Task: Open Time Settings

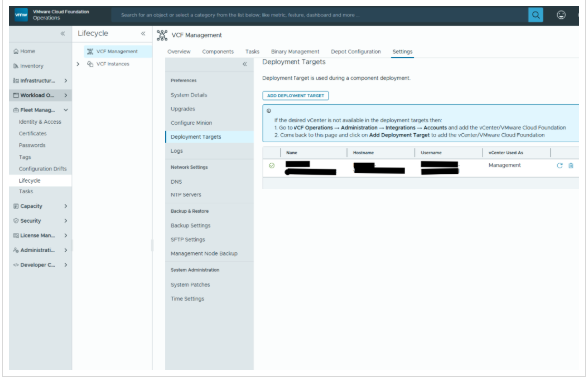Action: pyautogui.click(x=187, y=299)
